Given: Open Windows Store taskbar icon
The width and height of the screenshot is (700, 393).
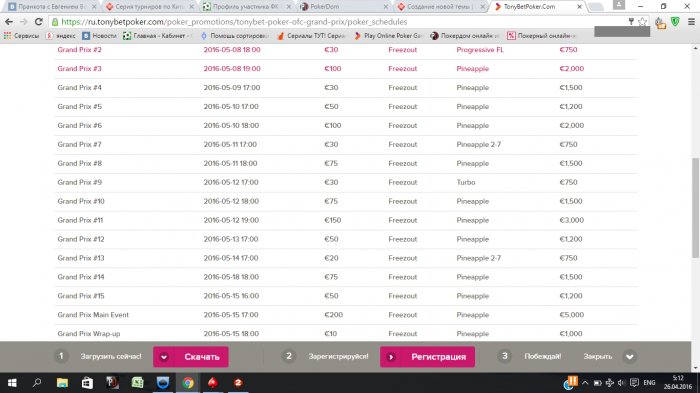Looking at the screenshot, I should pyautogui.click(x=87, y=383).
